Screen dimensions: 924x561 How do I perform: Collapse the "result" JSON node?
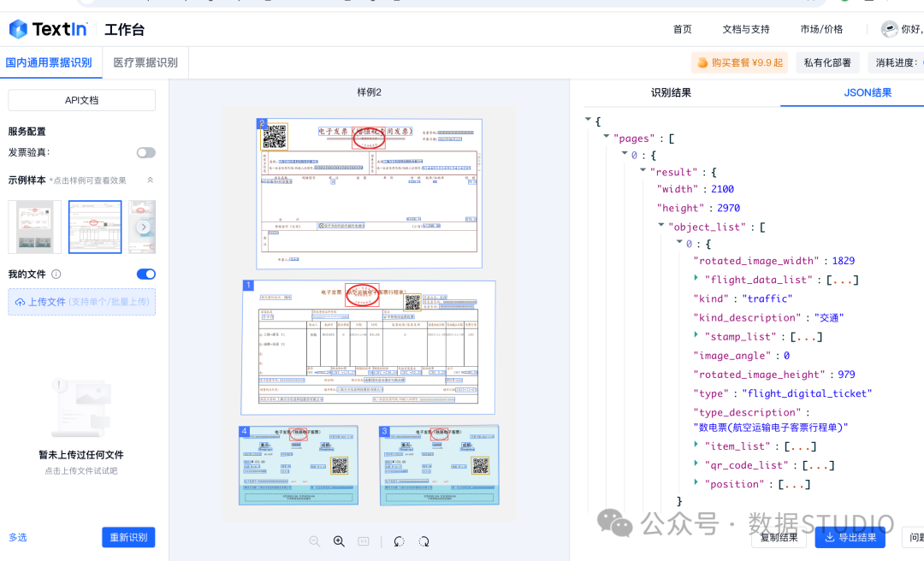coord(643,169)
